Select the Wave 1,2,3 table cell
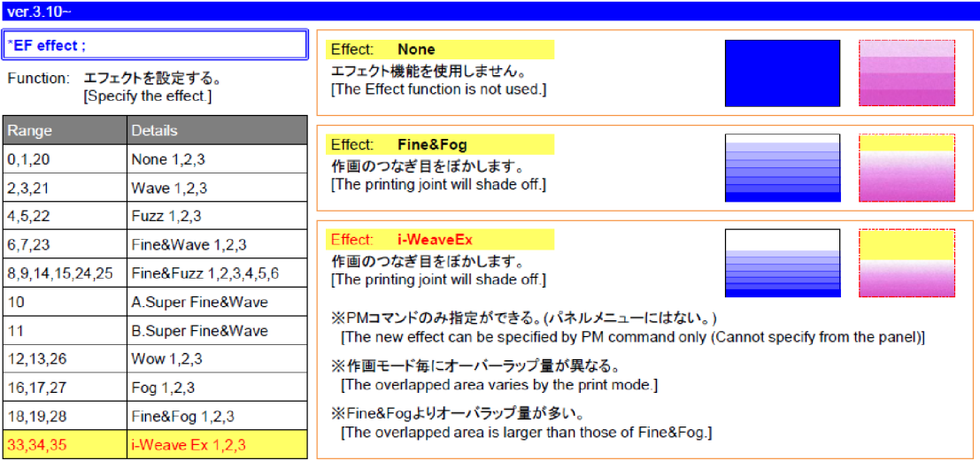This screenshot has width=980, height=461. 217,188
